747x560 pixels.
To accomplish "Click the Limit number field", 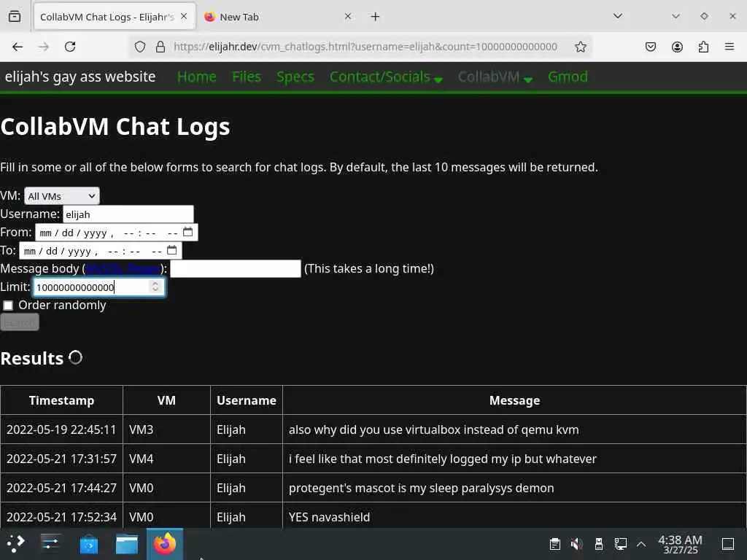I will 98,287.
